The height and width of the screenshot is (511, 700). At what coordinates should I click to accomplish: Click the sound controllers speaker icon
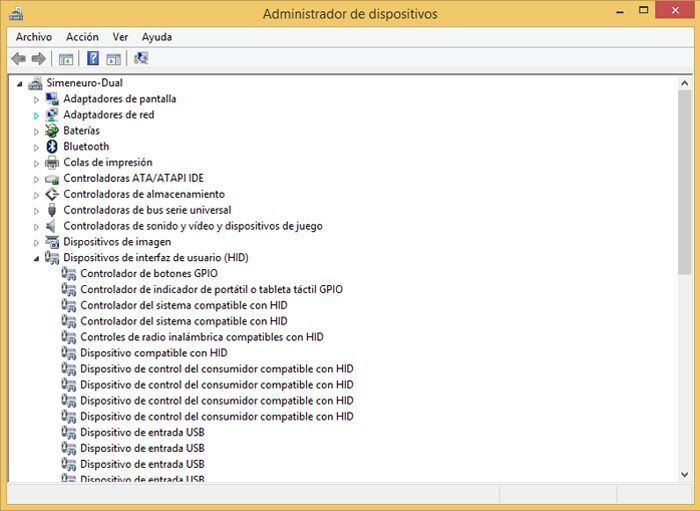point(51,226)
